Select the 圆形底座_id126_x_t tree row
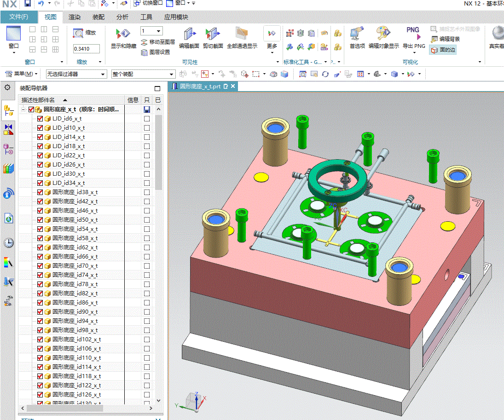Image resolution: width=504 pixels, height=420 pixels. point(76,395)
